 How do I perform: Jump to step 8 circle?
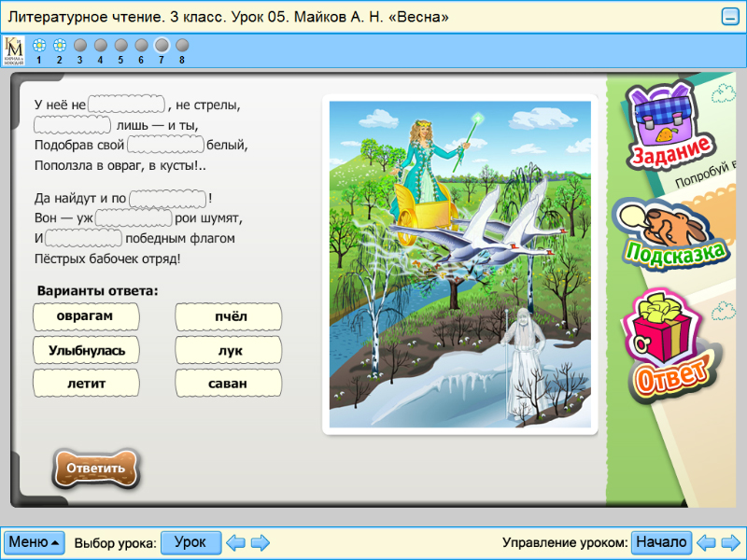pyautogui.click(x=182, y=46)
